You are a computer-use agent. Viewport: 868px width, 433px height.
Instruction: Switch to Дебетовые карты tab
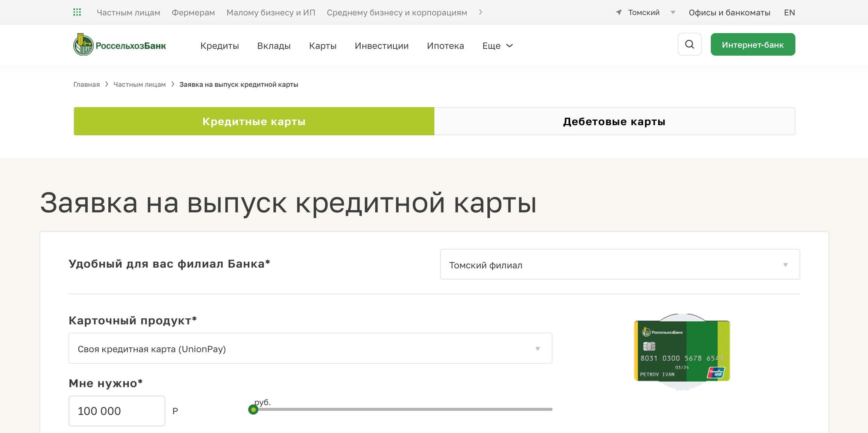pyautogui.click(x=615, y=121)
